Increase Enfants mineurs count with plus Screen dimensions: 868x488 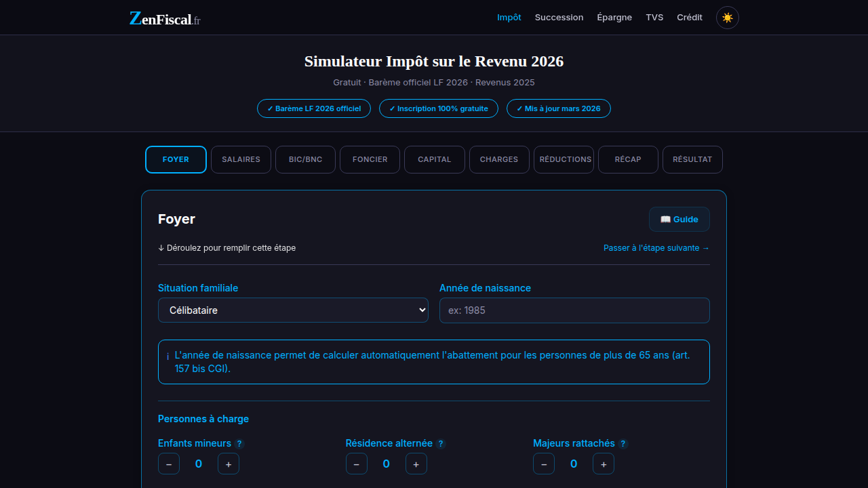[x=229, y=464]
